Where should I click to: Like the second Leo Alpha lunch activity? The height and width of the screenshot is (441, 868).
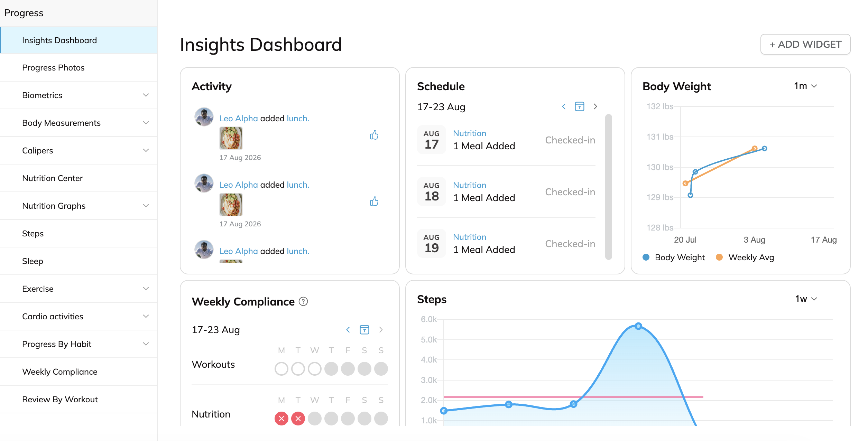click(374, 201)
